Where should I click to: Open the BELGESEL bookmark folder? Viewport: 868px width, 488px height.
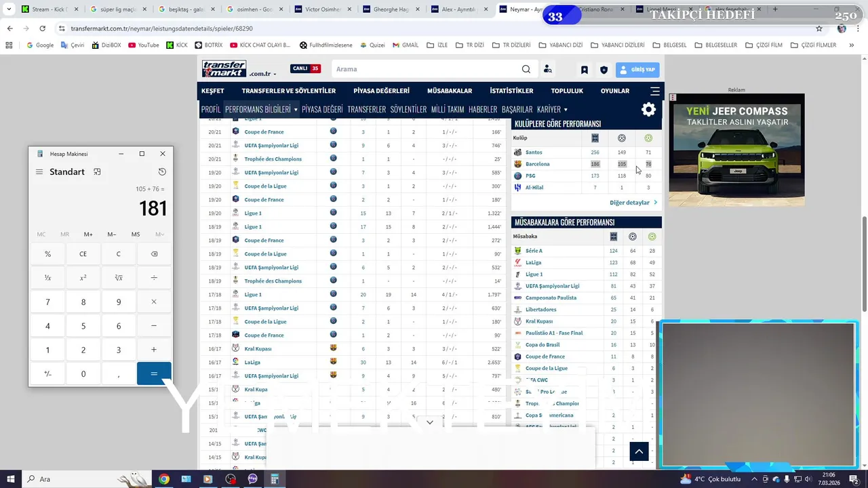(669, 45)
